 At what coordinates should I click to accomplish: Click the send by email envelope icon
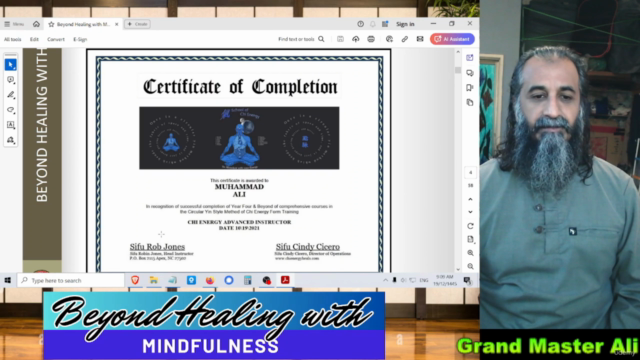point(420,39)
